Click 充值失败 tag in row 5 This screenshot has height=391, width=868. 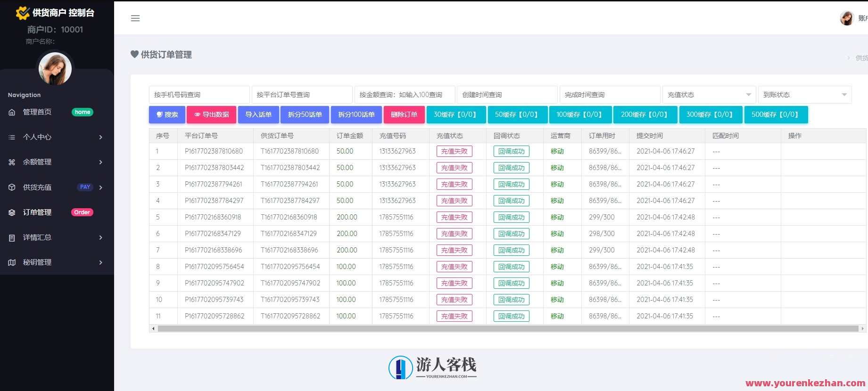point(455,217)
